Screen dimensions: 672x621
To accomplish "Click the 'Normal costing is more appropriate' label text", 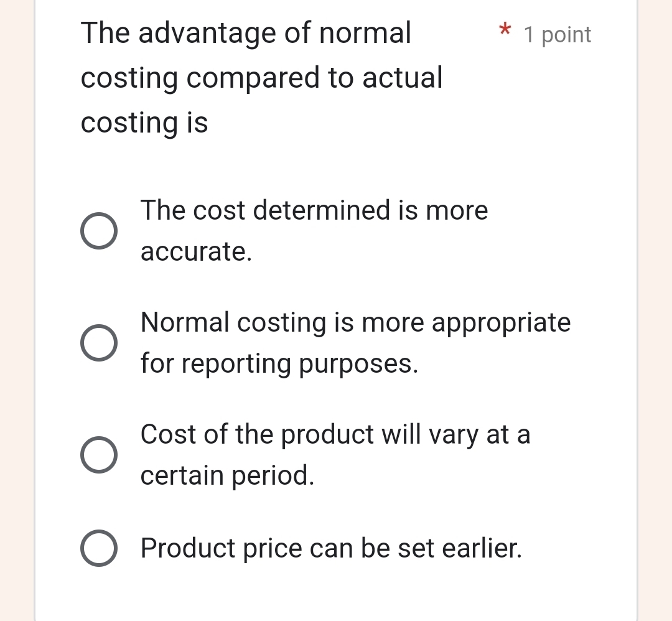I will pyautogui.click(x=355, y=322).
